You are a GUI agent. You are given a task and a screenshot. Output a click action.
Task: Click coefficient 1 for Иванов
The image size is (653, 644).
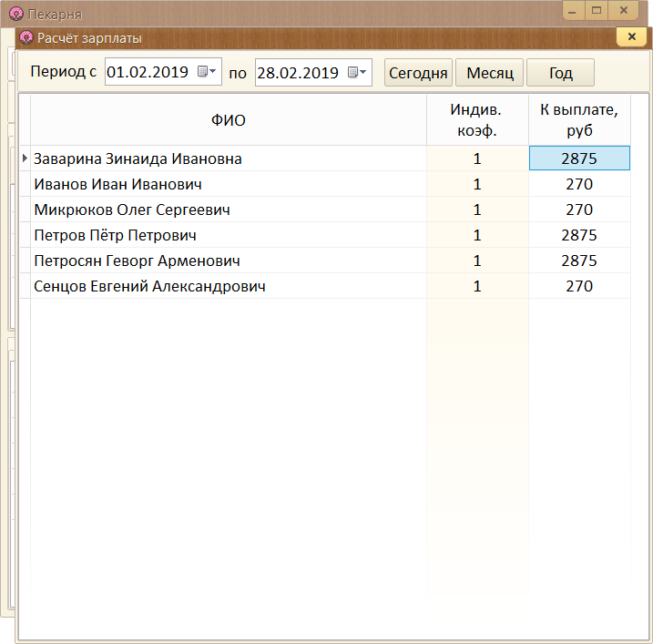tap(477, 184)
